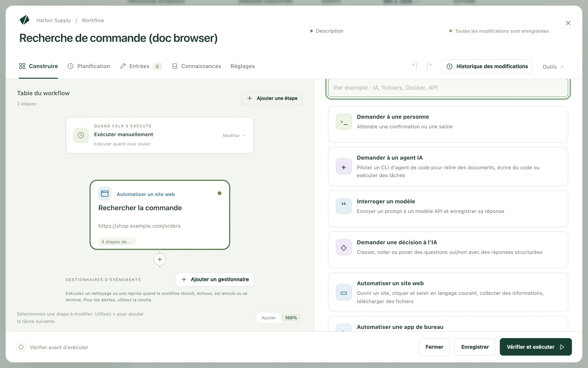Screen dimensions: 588x368
Task: Click the Vérifier et exécuter button
Action: point(536,347)
